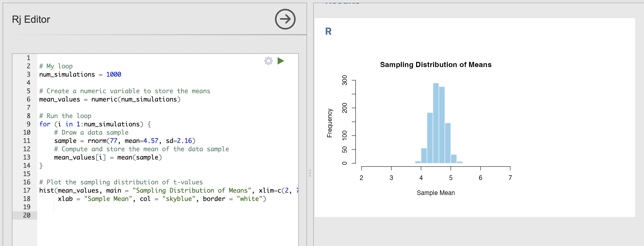This screenshot has width=644, height=246.
Task: Click the '# Run the loop' comment
Action: click(x=65, y=116)
